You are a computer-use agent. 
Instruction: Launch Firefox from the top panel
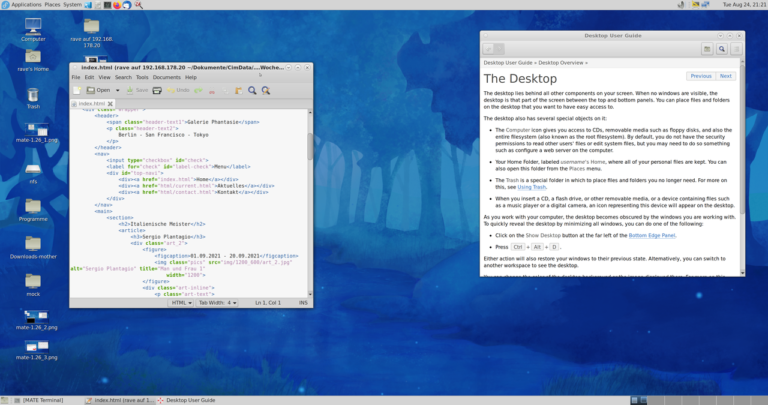pos(115,5)
